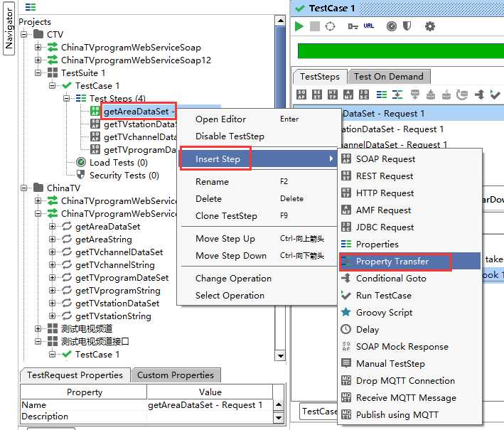The image size is (504, 430).
Task: Click the gray stop button in TestCase toolbar
Action: [x=315, y=26]
